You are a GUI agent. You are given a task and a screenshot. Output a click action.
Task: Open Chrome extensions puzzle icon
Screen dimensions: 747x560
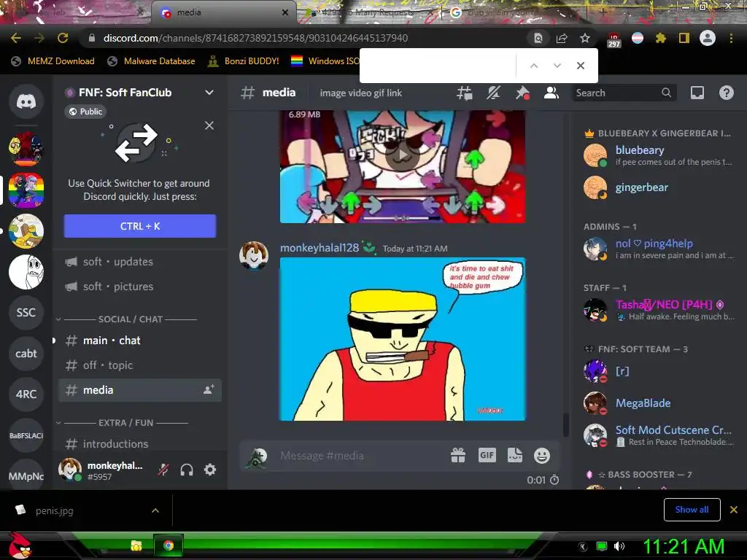click(660, 38)
